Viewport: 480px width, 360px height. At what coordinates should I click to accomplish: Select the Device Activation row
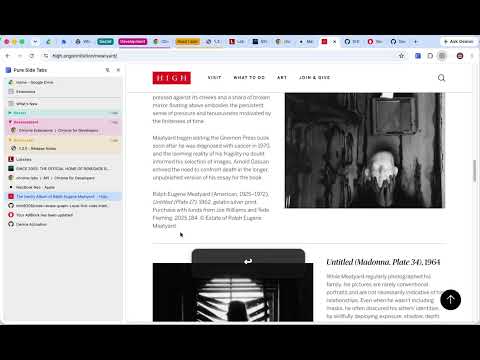coord(63,224)
